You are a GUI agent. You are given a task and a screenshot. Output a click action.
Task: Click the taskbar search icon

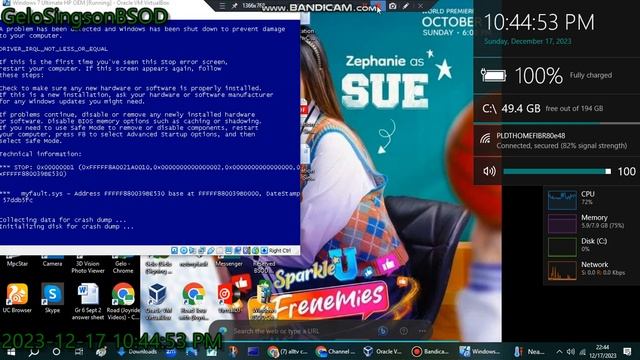tap(34, 351)
